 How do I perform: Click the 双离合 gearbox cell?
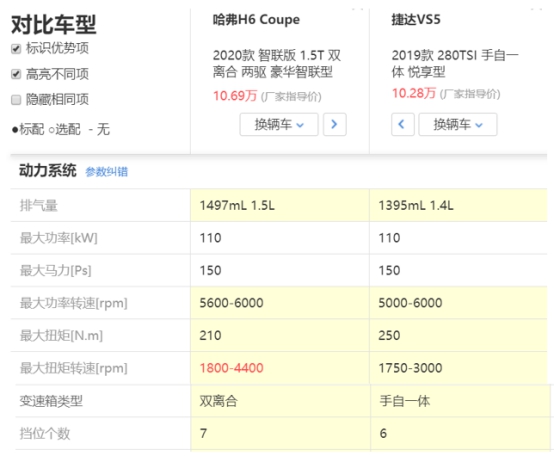(219, 401)
